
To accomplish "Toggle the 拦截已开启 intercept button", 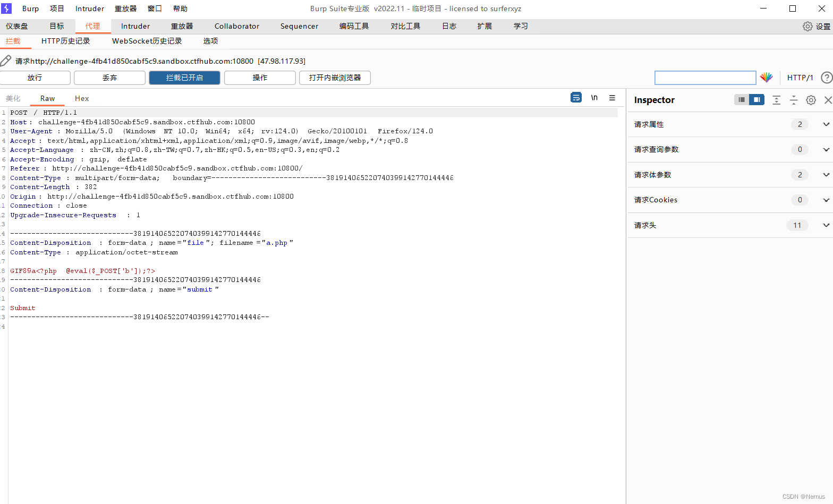I will pos(184,78).
